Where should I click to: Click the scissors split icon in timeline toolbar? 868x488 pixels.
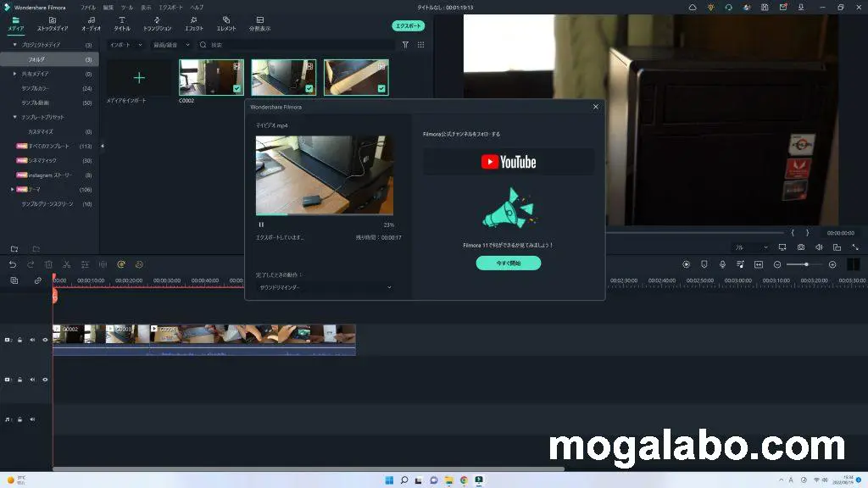66,264
